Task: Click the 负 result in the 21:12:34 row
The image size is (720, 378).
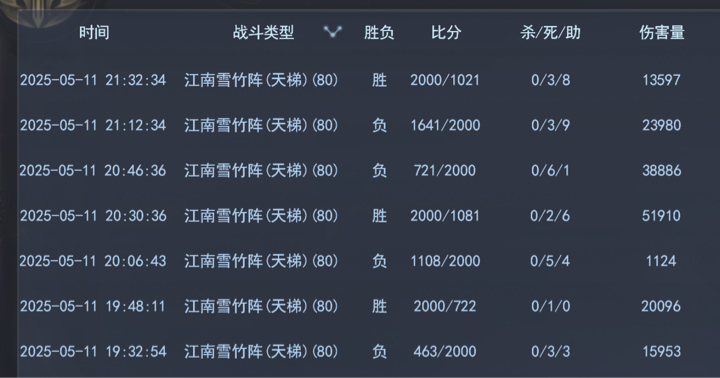Action: (x=379, y=125)
